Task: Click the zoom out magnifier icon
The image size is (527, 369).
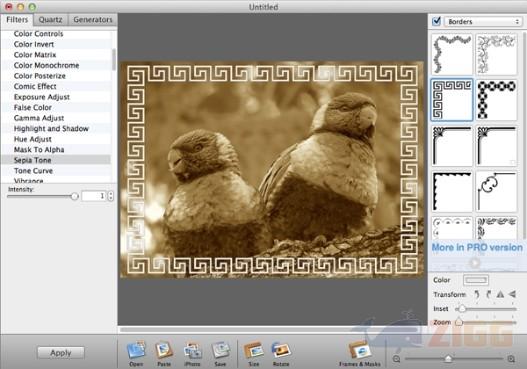Action: tap(397, 359)
